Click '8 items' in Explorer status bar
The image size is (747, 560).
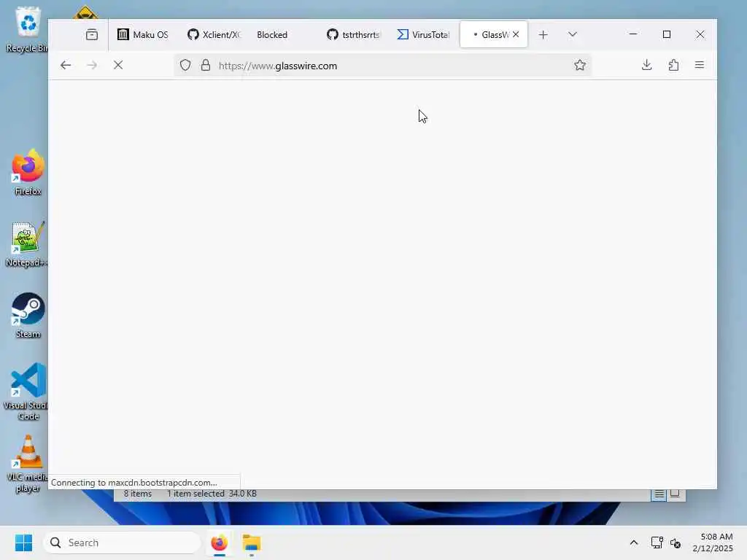[x=138, y=494]
